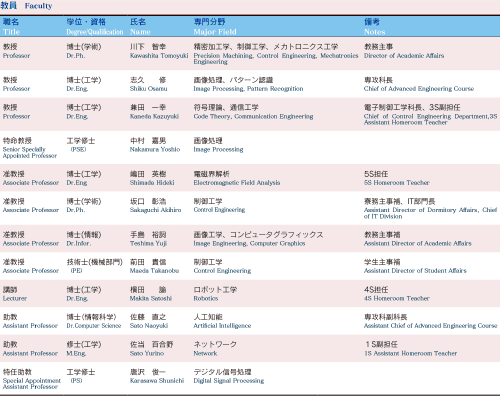500x396 pixels.
Task: Select the name Kaneda Kazuyuki
Action: (154, 116)
